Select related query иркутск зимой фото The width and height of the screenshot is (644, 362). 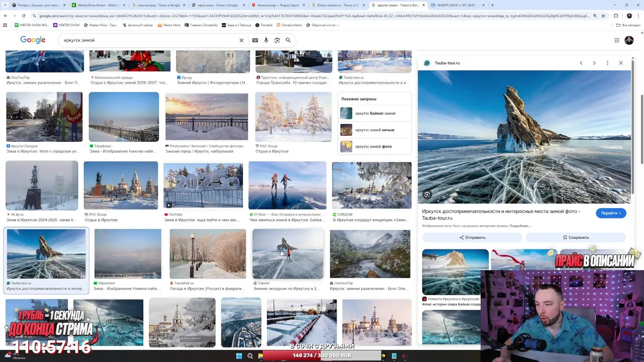[374, 146]
